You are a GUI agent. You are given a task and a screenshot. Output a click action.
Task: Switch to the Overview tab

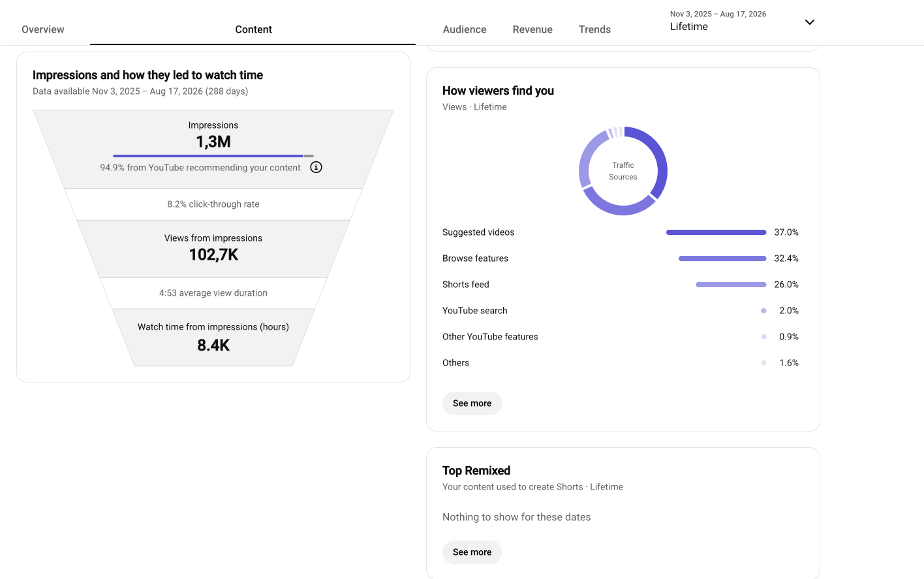point(43,29)
